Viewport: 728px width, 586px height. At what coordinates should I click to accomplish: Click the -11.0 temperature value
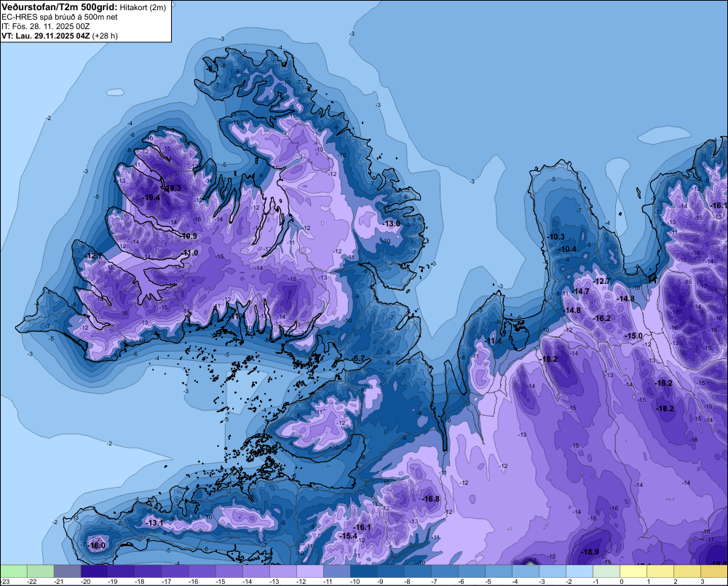(x=190, y=253)
